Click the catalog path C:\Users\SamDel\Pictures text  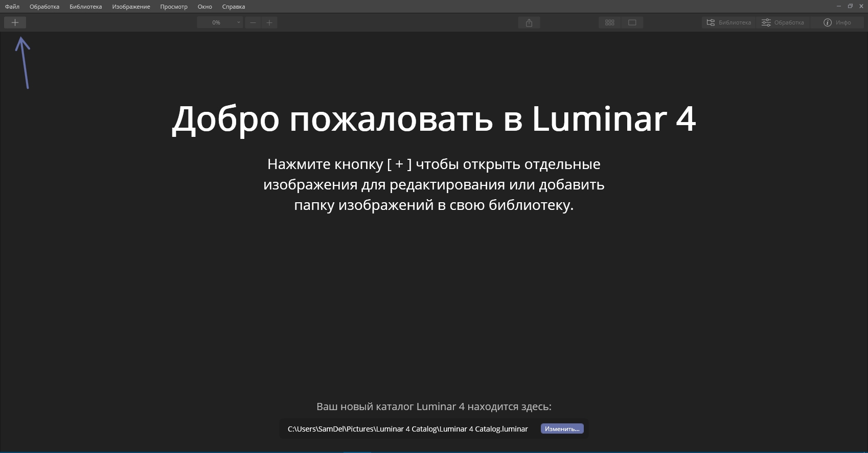click(x=408, y=429)
